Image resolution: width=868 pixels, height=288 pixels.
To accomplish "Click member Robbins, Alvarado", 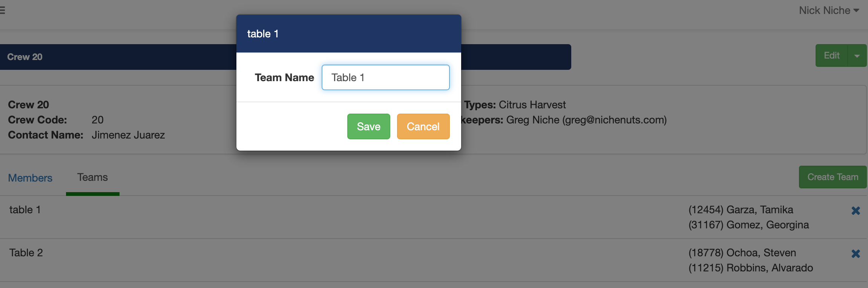I will click(x=750, y=268).
